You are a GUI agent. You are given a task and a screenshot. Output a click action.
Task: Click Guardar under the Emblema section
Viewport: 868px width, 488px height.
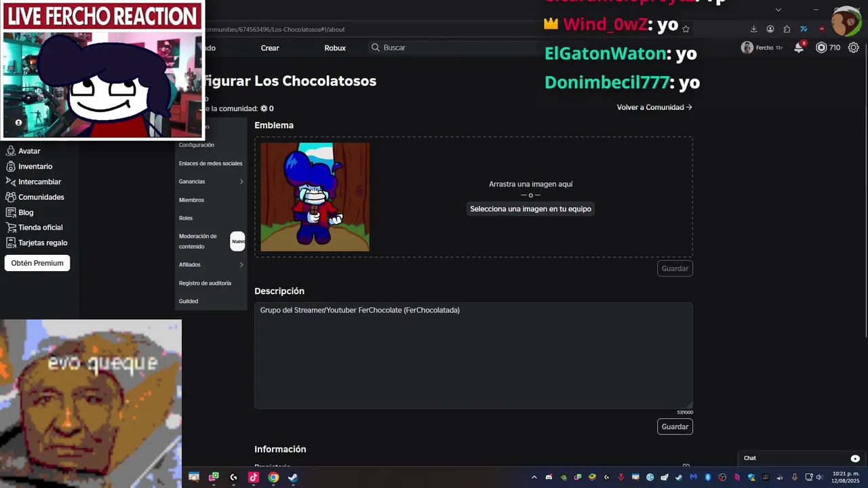(675, 268)
